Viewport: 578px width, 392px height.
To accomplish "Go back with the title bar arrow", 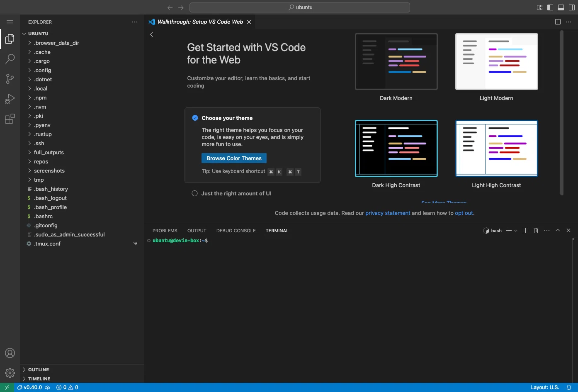I will (x=170, y=7).
